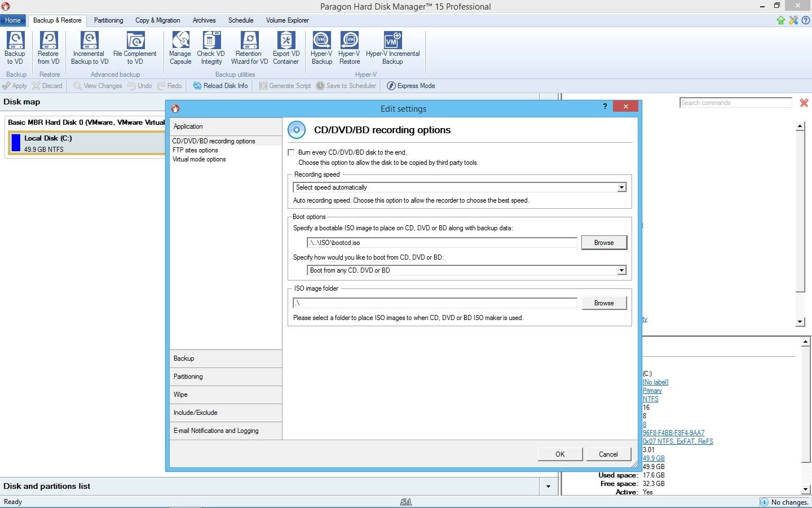Screen dimensions: 812x508
Task: Click the red X beside Search commands
Action: [804, 103]
